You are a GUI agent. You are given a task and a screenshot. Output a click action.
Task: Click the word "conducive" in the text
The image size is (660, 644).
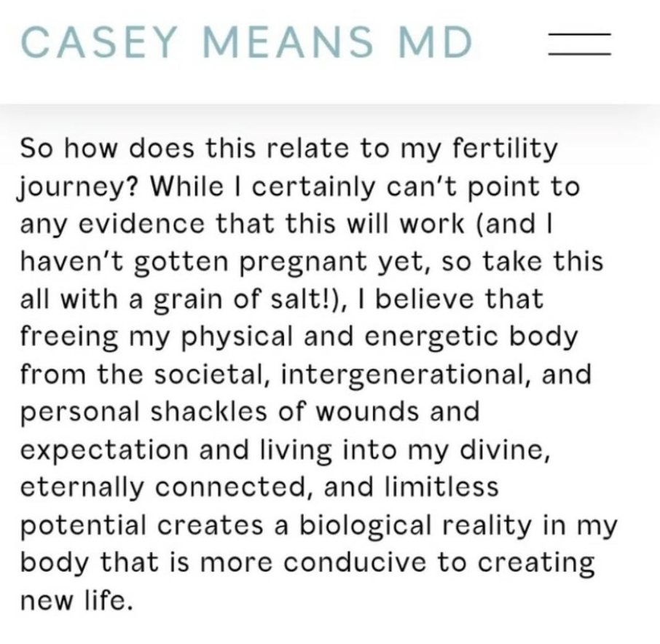click(x=355, y=562)
